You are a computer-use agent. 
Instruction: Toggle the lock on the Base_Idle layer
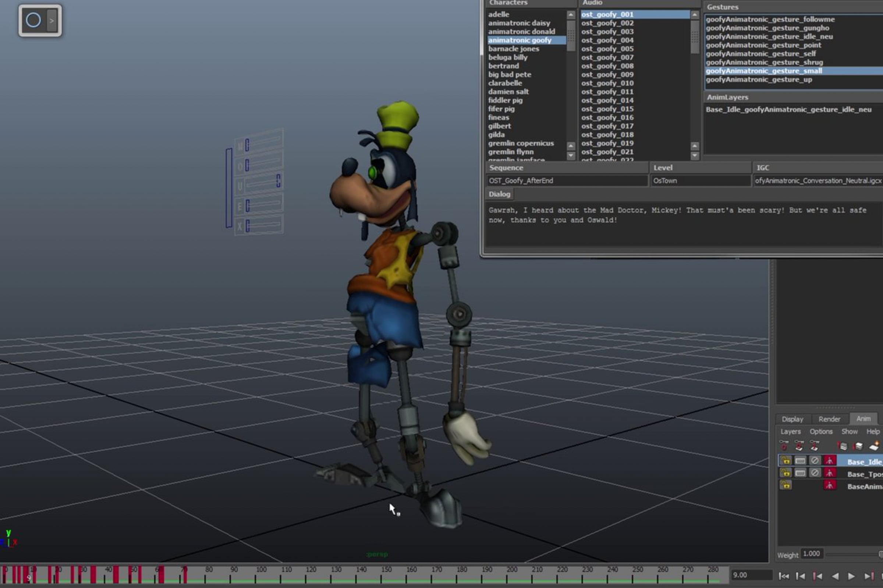(x=786, y=460)
